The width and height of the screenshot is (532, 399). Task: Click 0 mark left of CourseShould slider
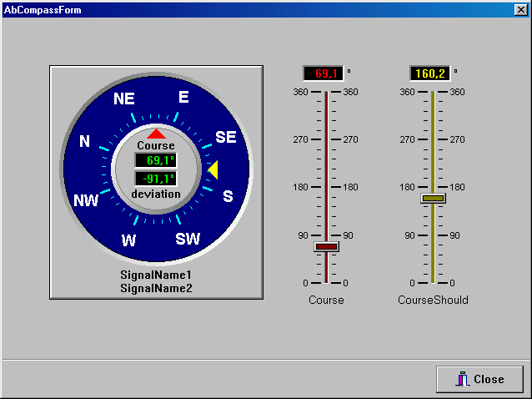tap(412, 283)
